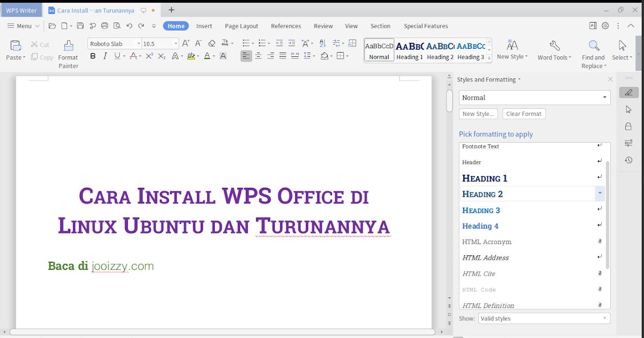Decrease font size with A- icon
This screenshot has width=644, height=338.
tap(198, 43)
